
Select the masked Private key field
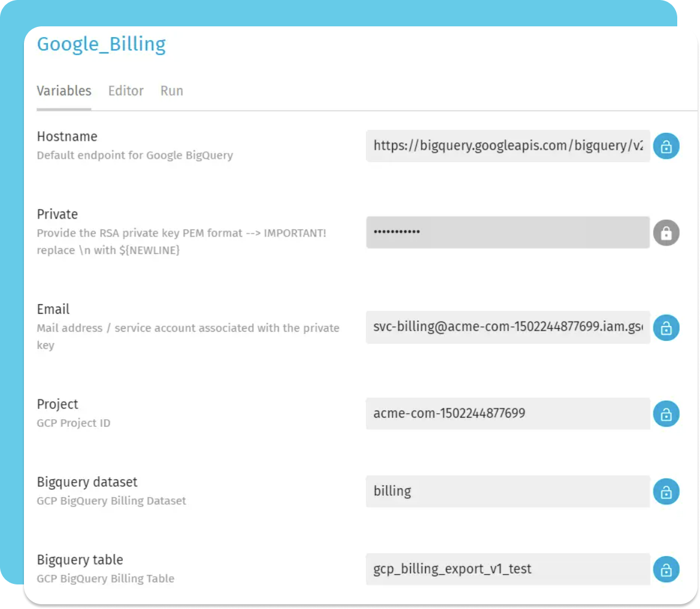(x=508, y=232)
